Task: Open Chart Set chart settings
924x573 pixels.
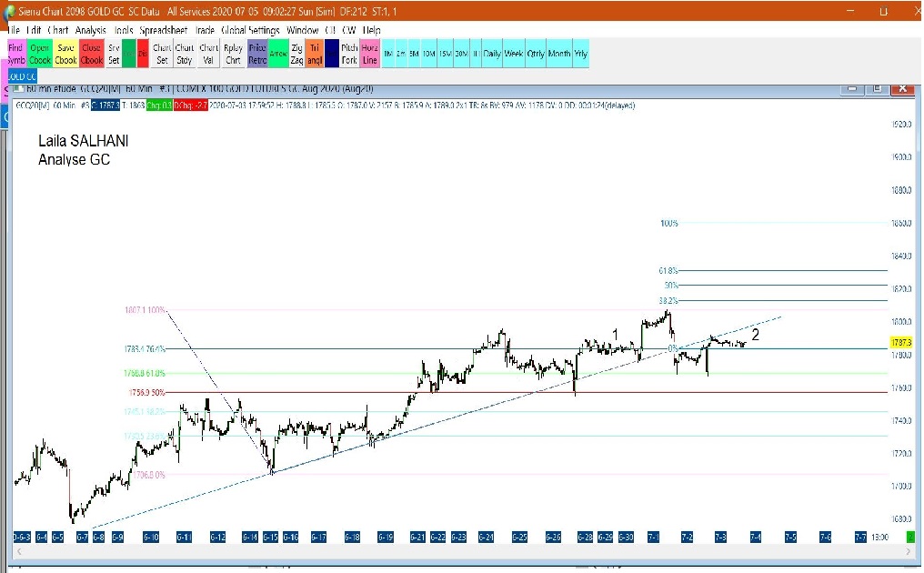Action: coord(162,54)
